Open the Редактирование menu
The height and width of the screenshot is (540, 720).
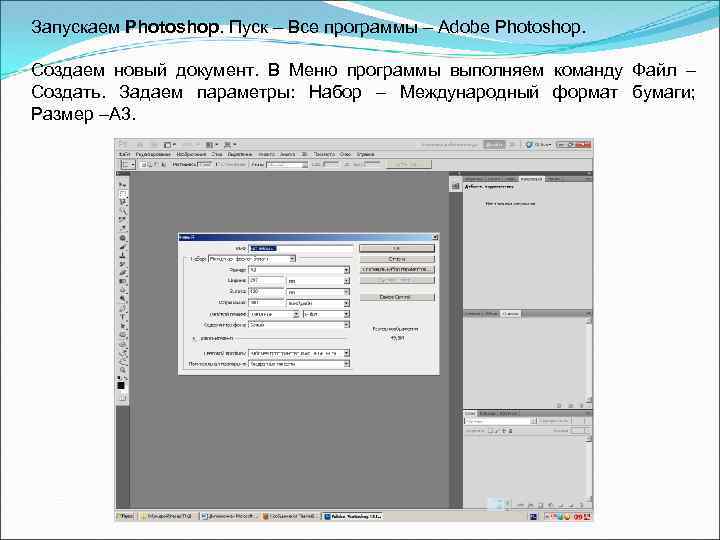point(153,154)
